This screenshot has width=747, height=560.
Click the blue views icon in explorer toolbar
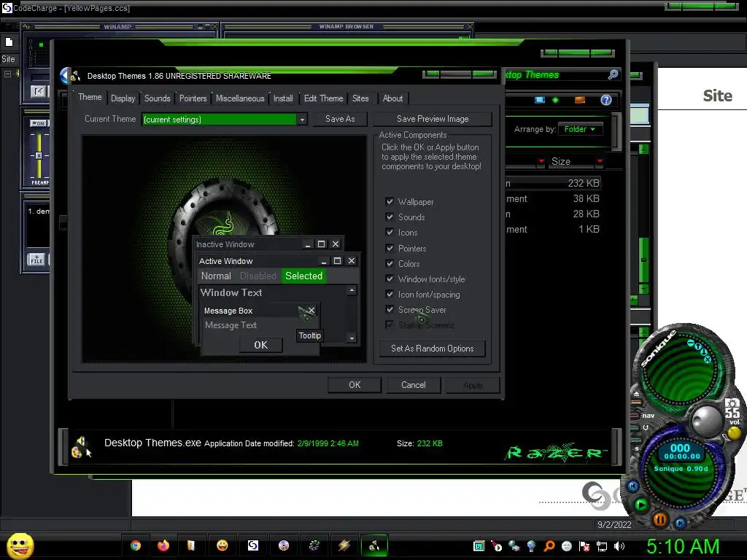pos(540,100)
